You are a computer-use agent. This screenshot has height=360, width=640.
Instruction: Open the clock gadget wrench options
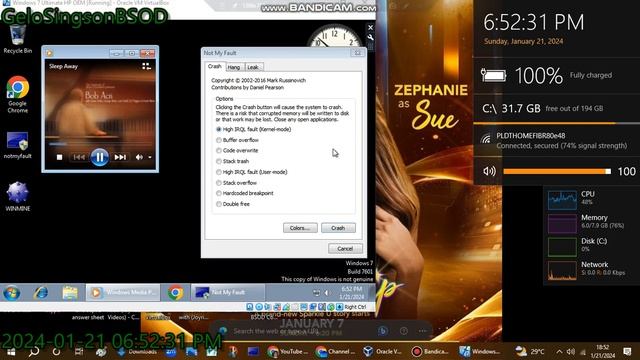click(x=370, y=38)
